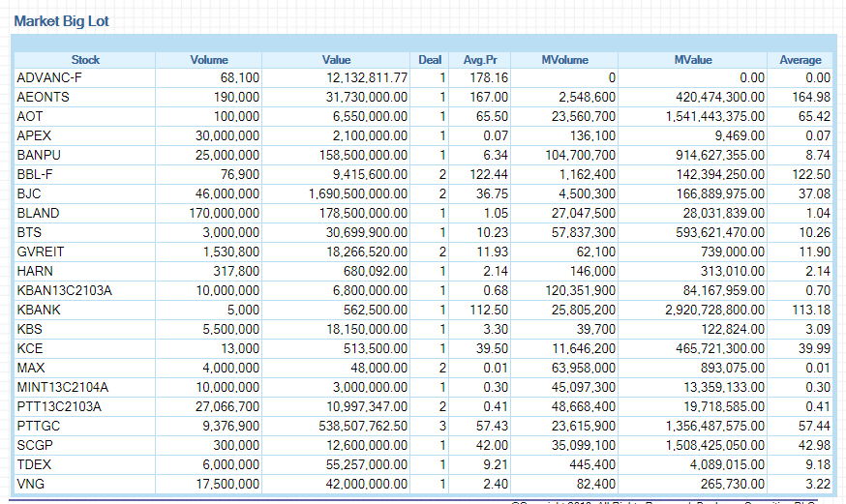Select the KBAN13C2103A warrant name
846x504 pixels.
[x=64, y=290]
